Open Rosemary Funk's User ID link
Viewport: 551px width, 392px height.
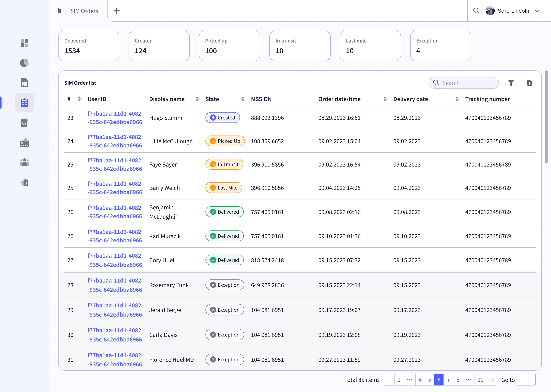[115, 285]
